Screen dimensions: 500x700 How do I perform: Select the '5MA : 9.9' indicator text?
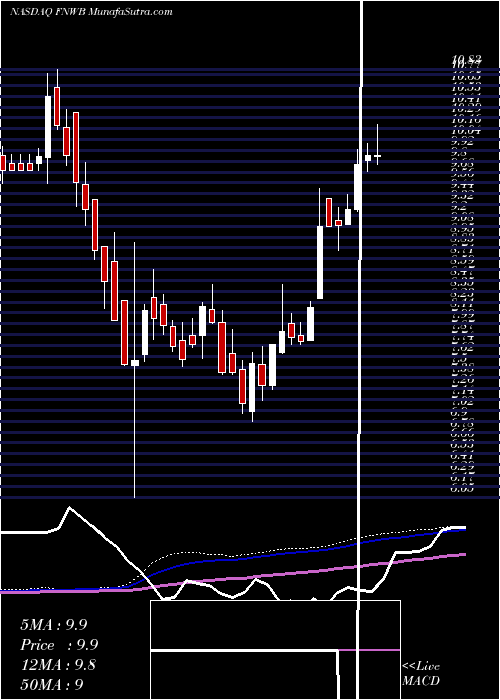54,625
